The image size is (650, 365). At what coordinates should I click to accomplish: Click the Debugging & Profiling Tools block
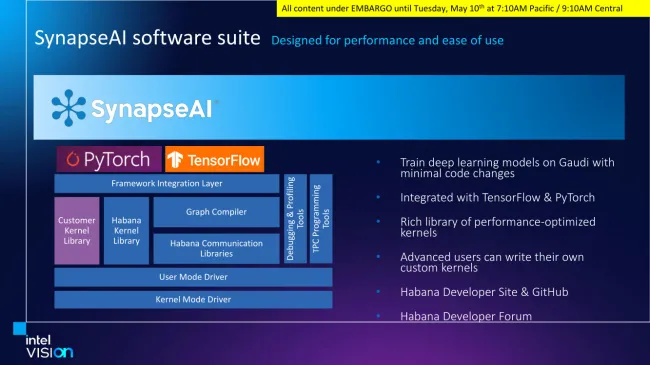pos(295,219)
